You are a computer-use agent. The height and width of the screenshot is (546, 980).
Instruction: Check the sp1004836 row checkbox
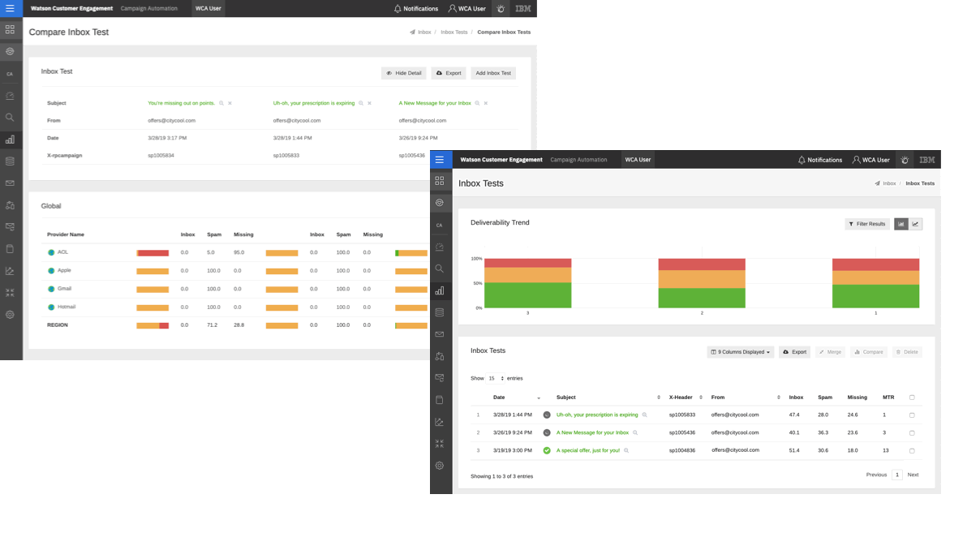point(912,450)
